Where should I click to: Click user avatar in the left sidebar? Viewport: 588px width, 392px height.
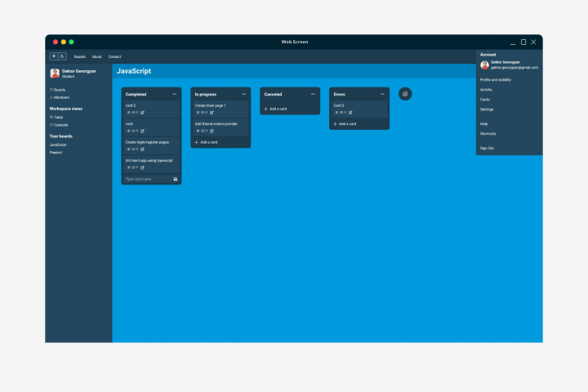[55, 73]
